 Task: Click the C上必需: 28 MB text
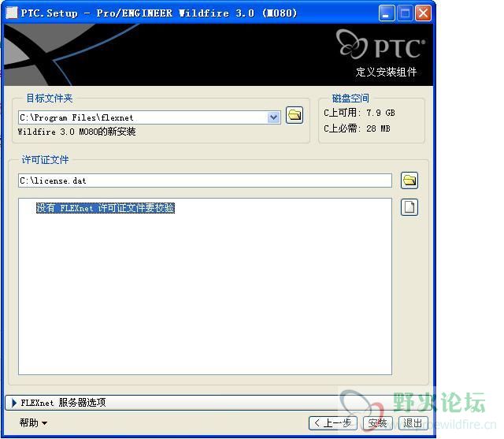click(357, 128)
